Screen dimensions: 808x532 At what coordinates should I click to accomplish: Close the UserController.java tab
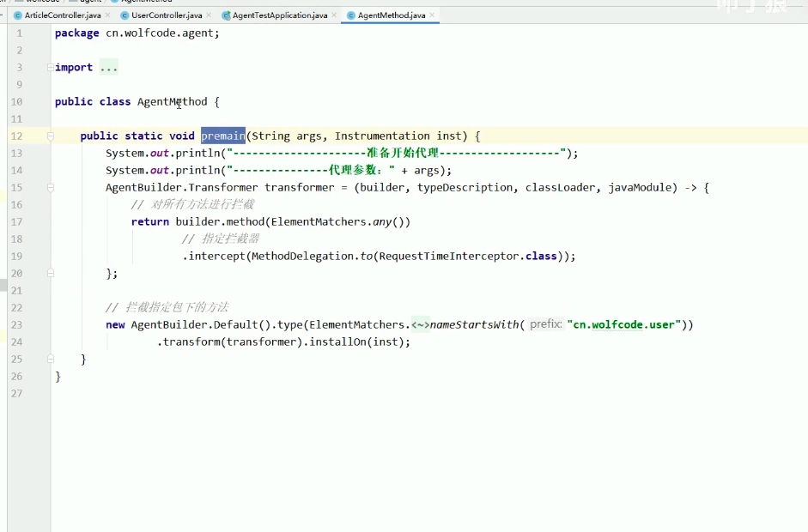pos(209,15)
